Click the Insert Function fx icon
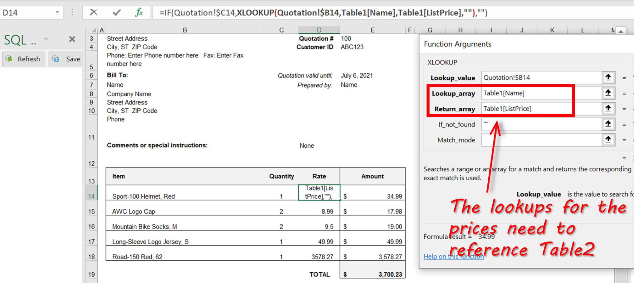The width and height of the screenshot is (644, 283). [139, 13]
